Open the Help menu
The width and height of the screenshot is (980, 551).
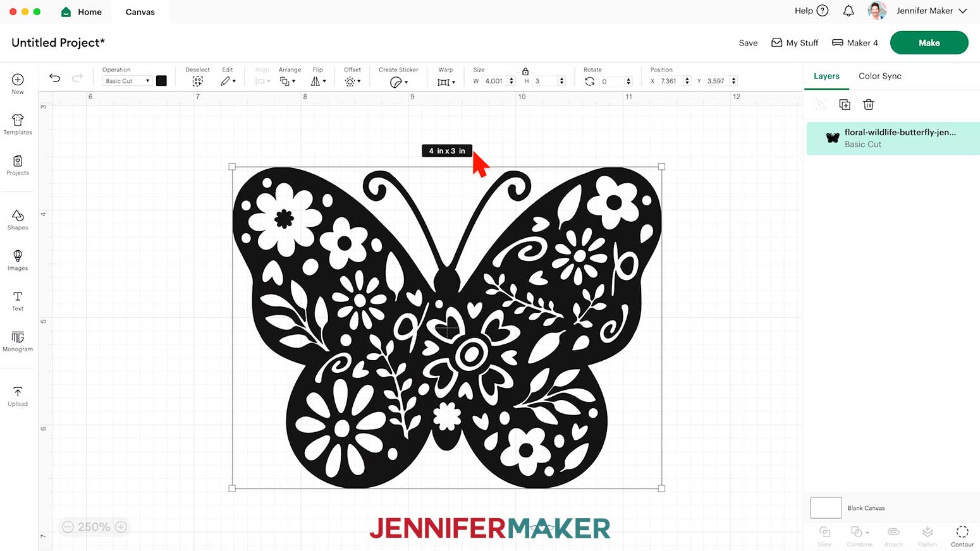point(811,11)
